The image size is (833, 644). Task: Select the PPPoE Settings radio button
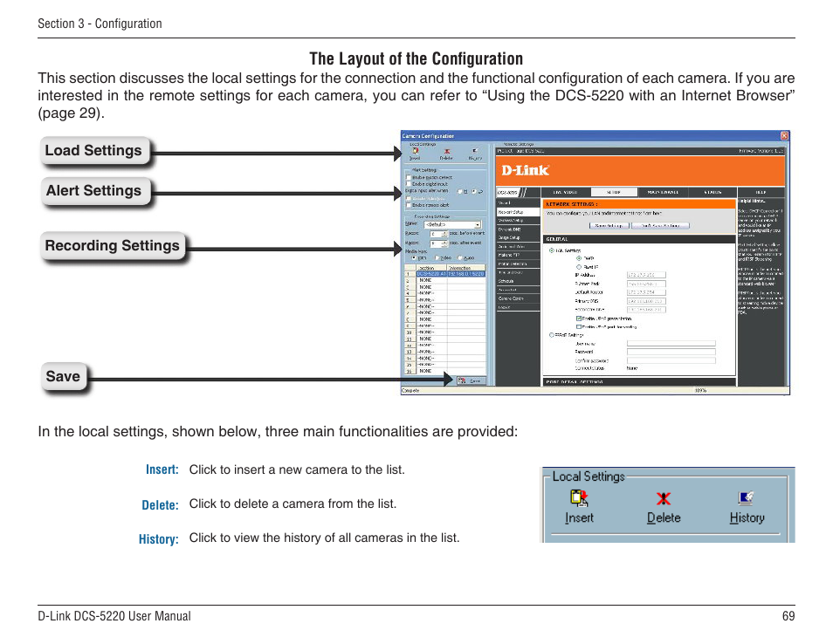tap(552, 335)
